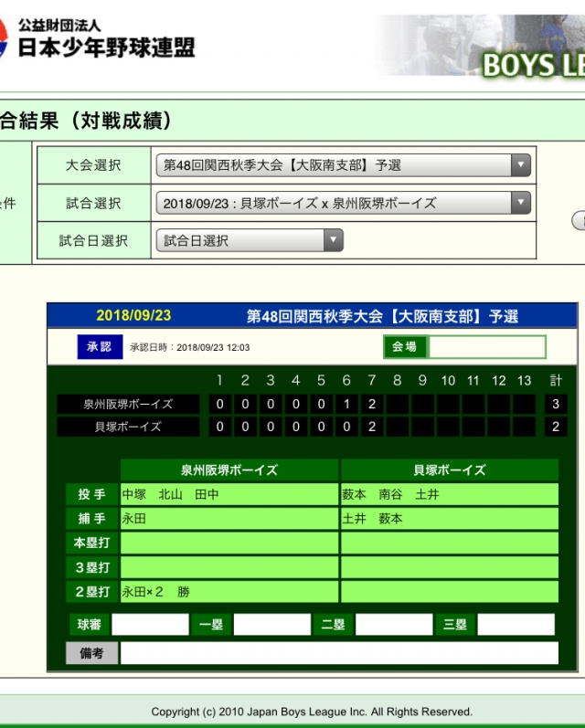Screen dimensions: 585x728
Task: Select the 投手 cell listing 中塚 北山 田中
Action: point(229,494)
